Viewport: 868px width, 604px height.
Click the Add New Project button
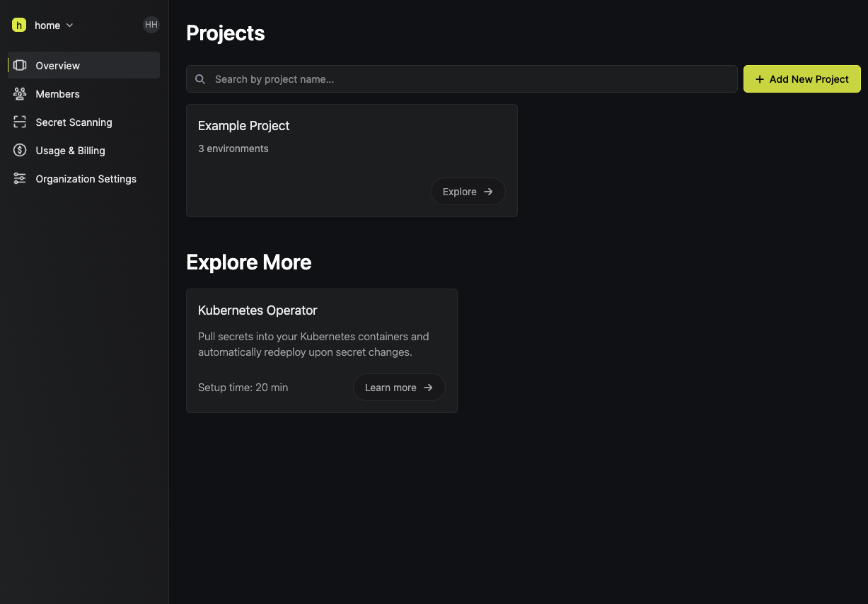(x=802, y=79)
